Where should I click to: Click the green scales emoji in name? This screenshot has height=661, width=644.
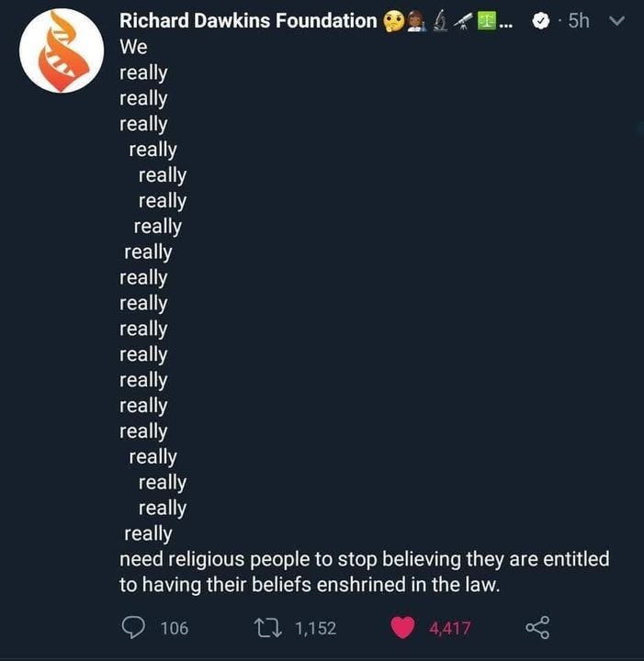tap(484, 21)
